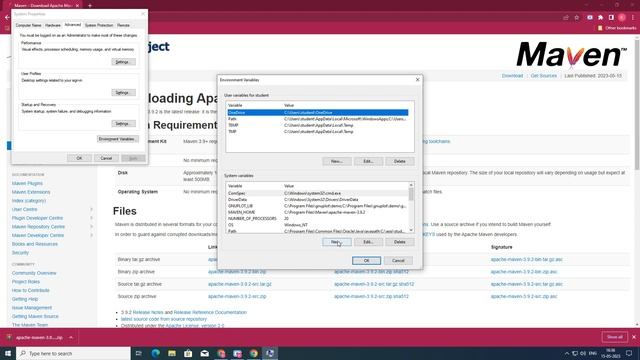Click Delete under System variables
This screenshot has width=640, height=360.
point(400,242)
